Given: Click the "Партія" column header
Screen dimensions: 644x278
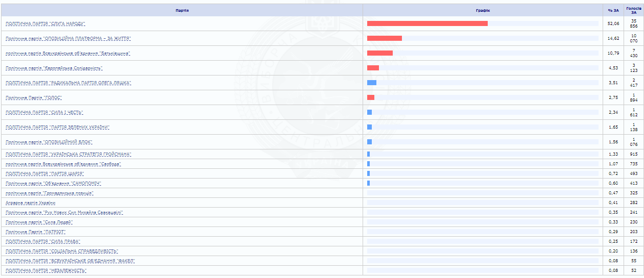Looking at the screenshot, I should tap(182, 10).
